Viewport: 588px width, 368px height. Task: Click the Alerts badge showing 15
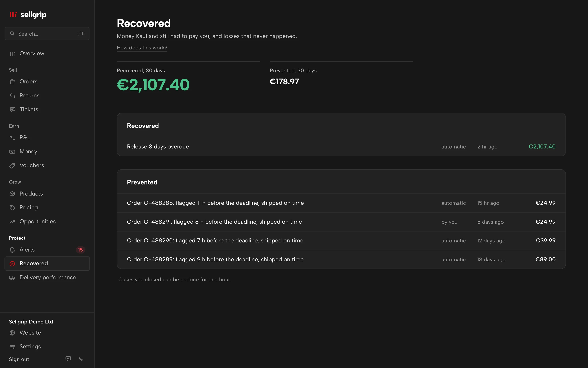(80, 250)
